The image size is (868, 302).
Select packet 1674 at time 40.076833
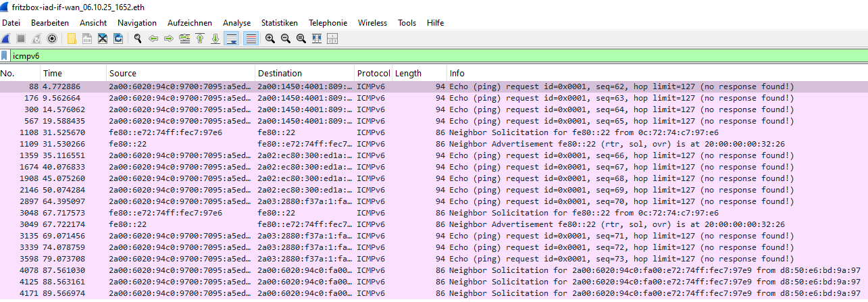click(x=434, y=167)
